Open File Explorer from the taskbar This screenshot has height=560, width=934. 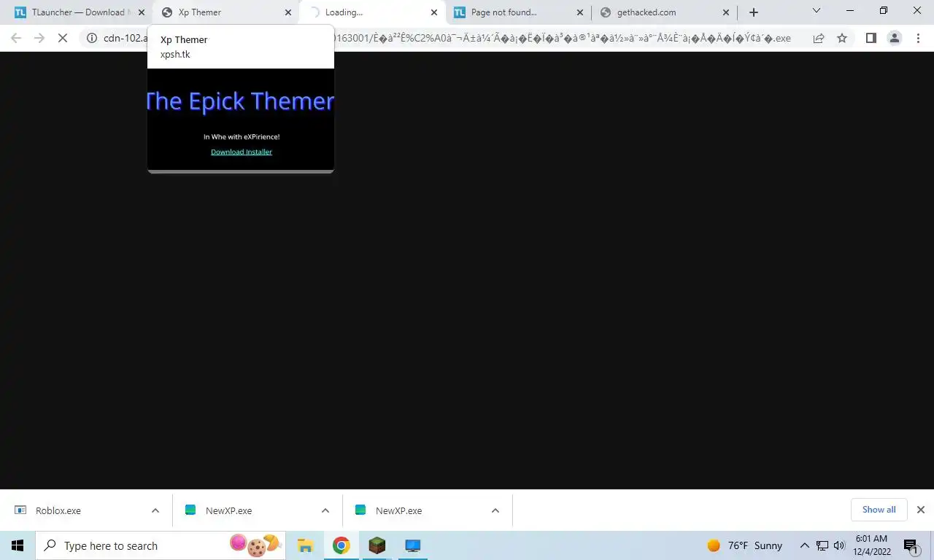point(305,545)
